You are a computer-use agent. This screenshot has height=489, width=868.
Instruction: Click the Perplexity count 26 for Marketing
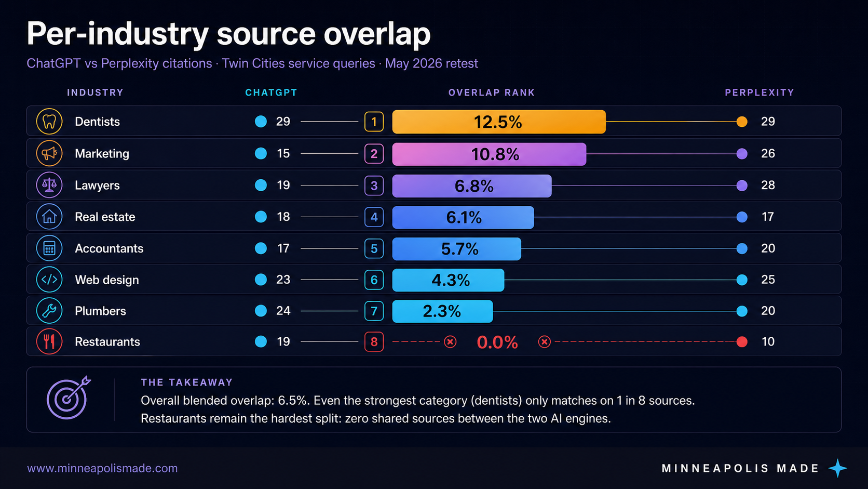pos(768,153)
